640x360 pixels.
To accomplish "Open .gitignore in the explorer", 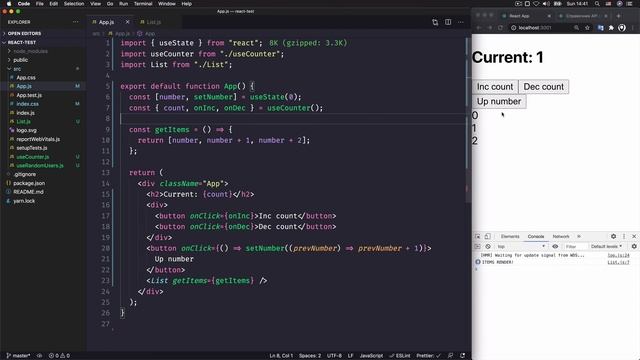I will (24, 174).
